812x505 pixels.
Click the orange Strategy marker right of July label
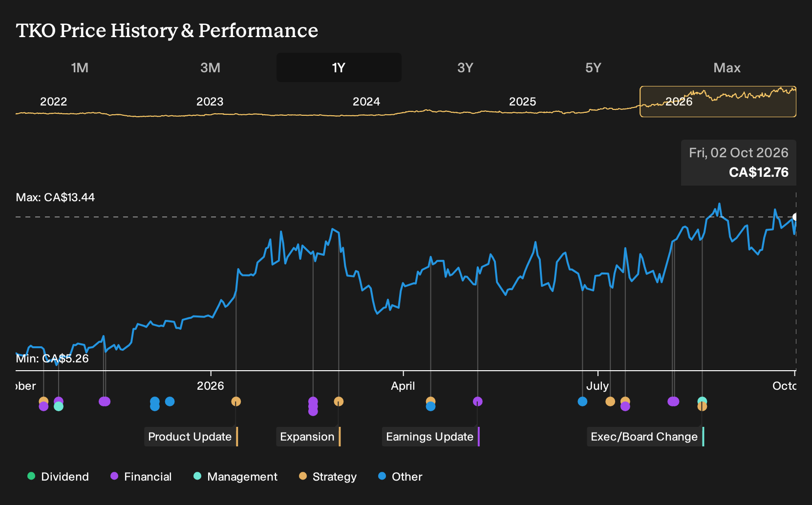click(x=610, y=401)
